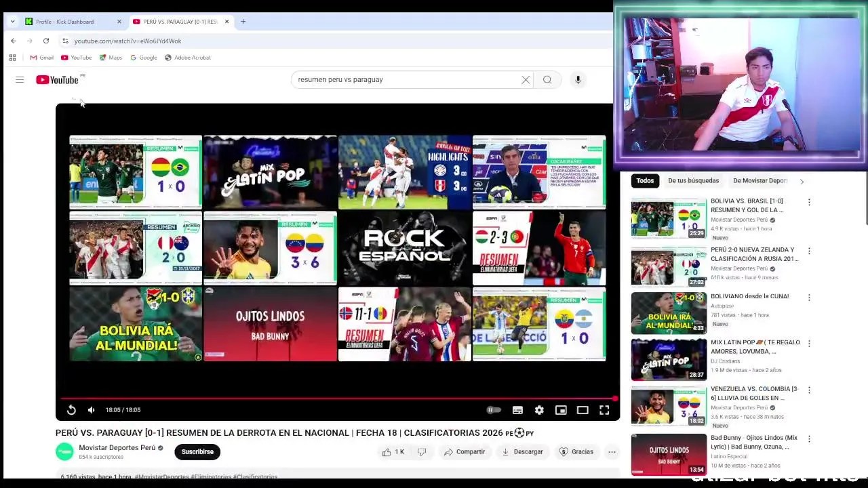Enter fullscreen mode
This screenshot has height=488, width=868.
604,410
